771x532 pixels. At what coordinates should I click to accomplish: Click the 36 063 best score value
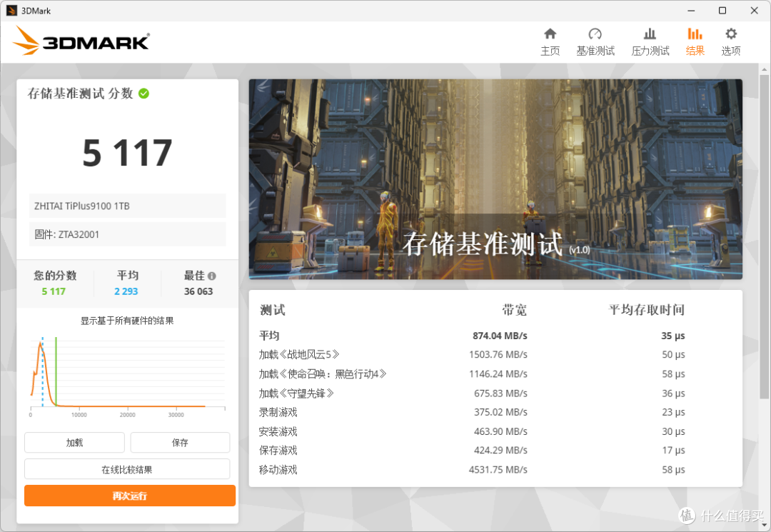198,291
